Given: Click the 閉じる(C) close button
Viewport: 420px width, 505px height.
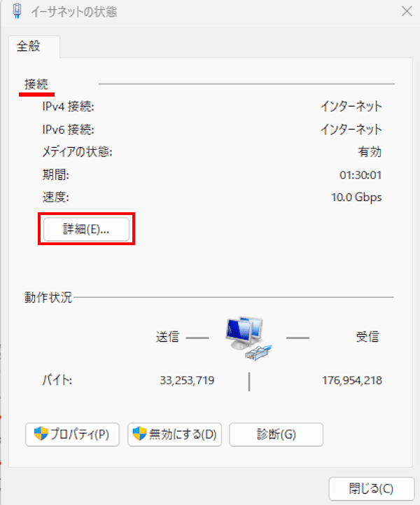Looking at the screenshot, I should tap(372, 489).
